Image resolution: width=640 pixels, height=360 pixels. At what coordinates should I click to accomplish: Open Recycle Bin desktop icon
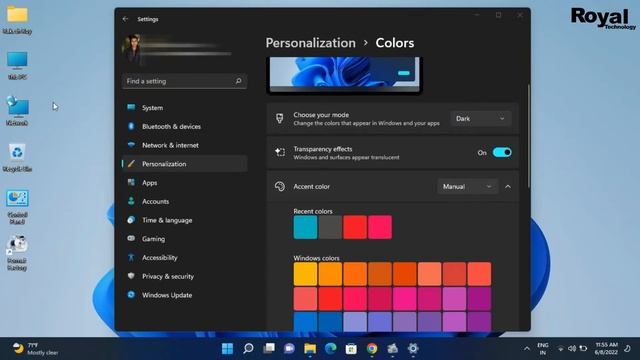coord(17,158)
